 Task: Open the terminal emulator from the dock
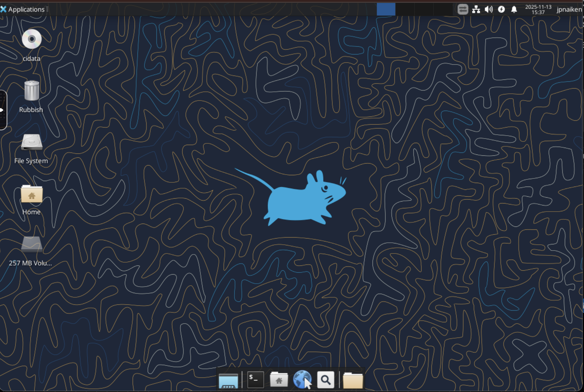[x=255, y=379]
